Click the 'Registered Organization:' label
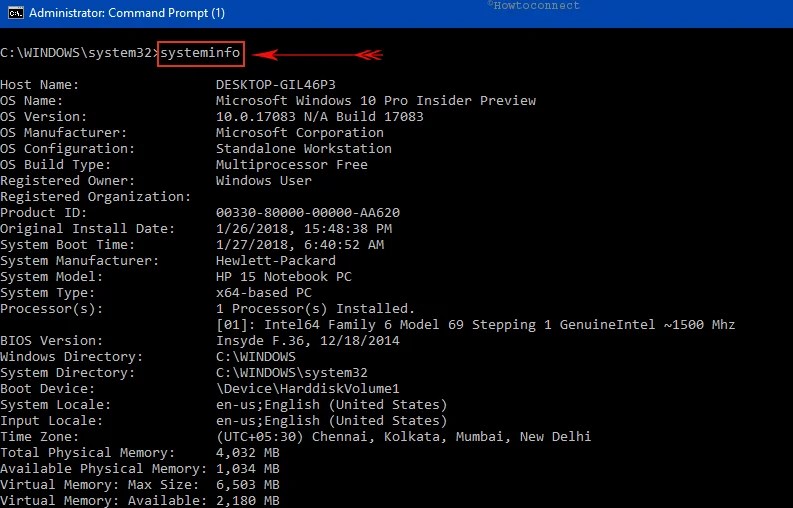Viewport: 793px width, 508px height. click(96, 197)
